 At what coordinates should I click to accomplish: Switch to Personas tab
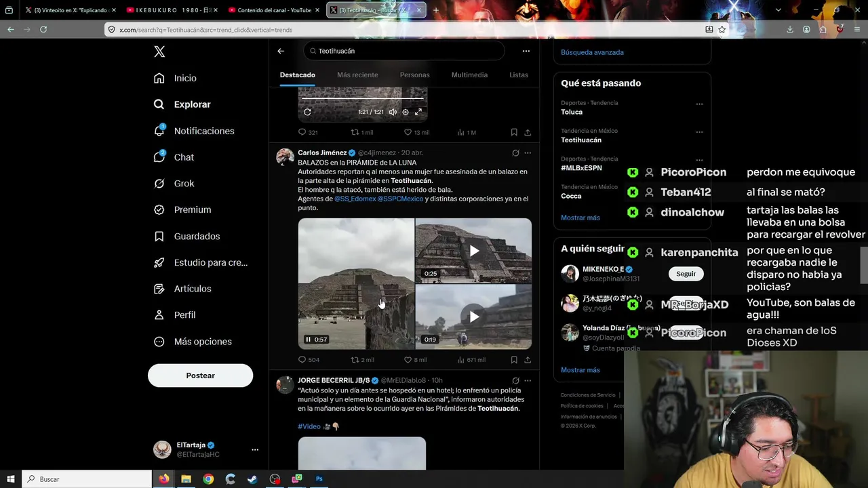414,75
